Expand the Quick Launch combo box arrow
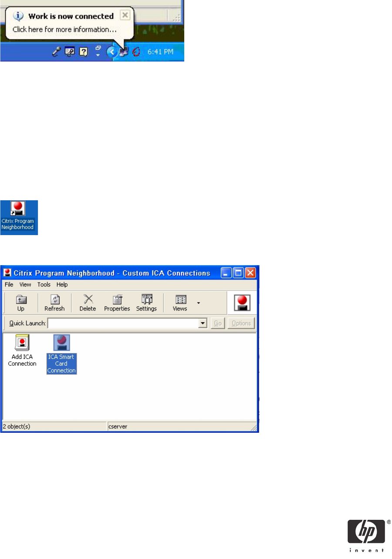 (203, 323)
